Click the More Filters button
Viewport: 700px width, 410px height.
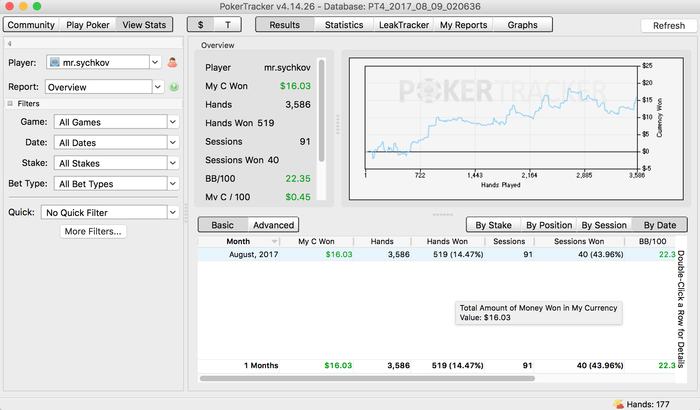point(93,231)
